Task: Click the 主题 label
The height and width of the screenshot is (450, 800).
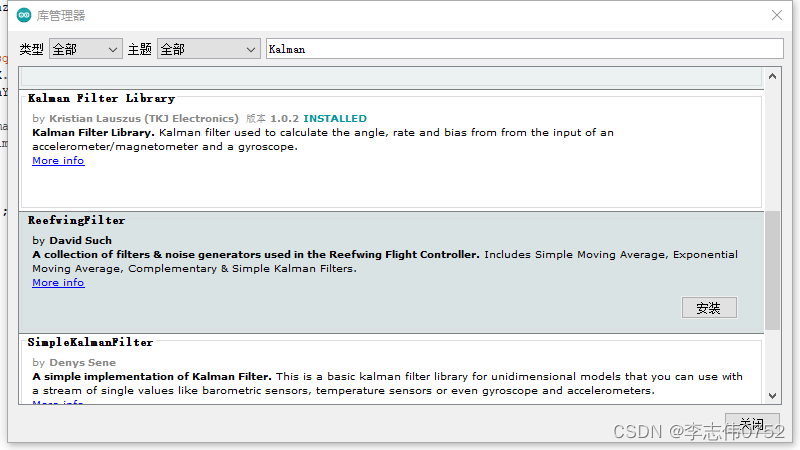Action: (140, 49)
